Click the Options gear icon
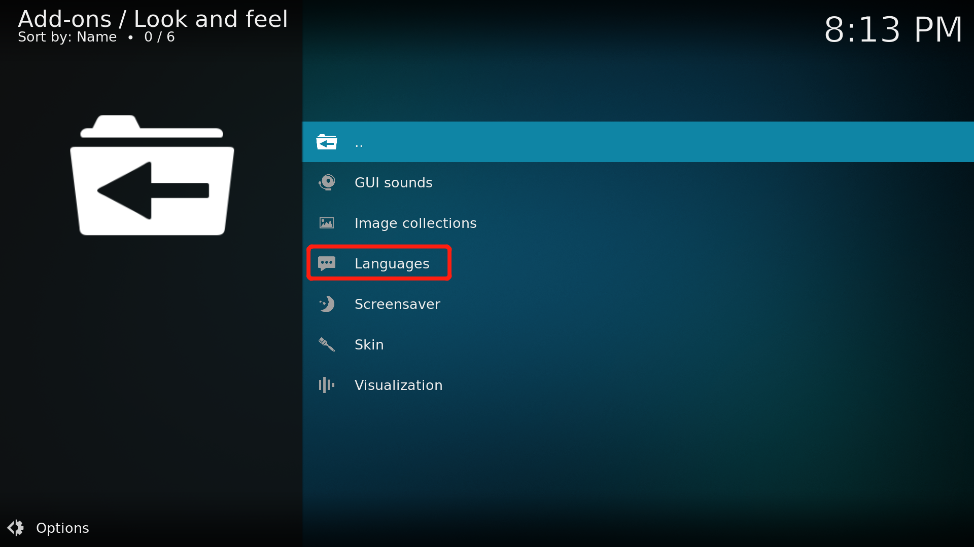This screenshot has height=547, width=974. point(16,528)
